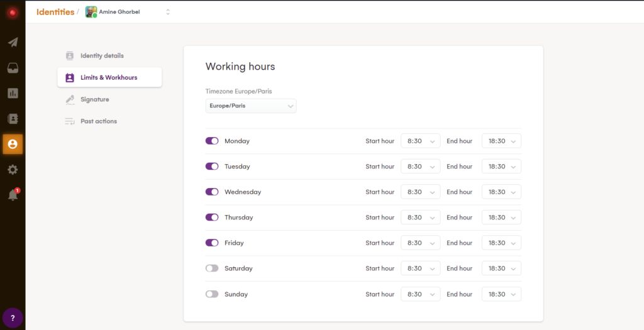Open the contacts book icon in sidebar
The height and width of the screenshot is (330, 644).
(x=13, y=118)
